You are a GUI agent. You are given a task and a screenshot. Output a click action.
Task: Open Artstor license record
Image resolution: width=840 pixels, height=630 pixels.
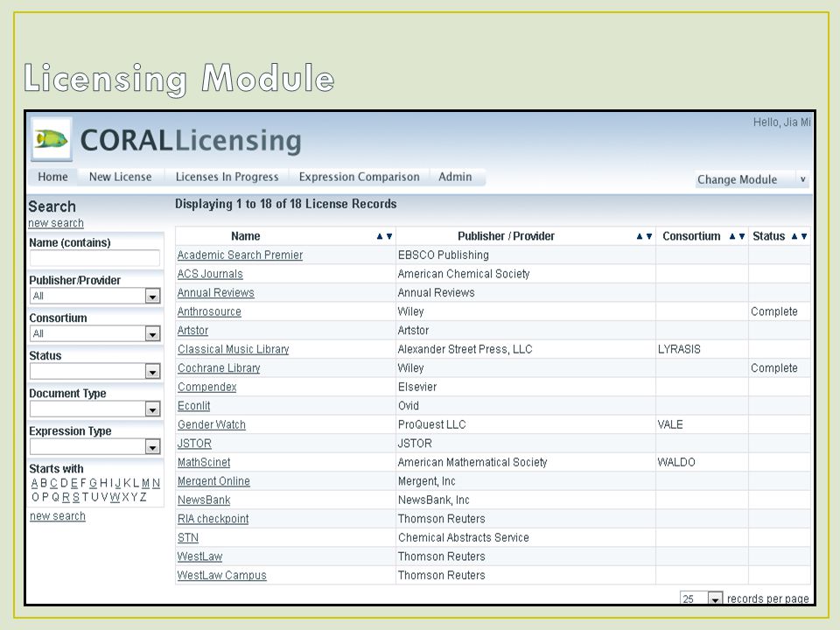(192, 330)
